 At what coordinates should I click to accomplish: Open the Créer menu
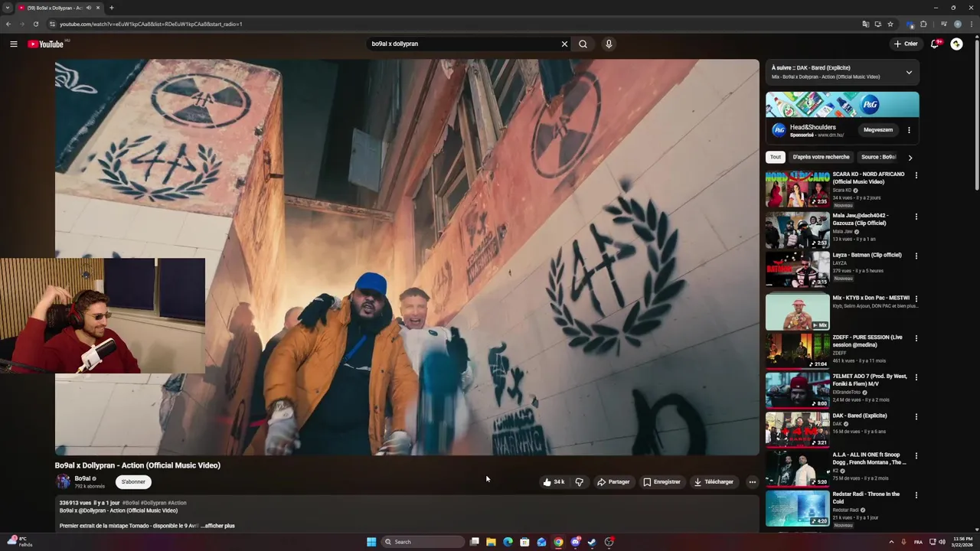point(905,44)
